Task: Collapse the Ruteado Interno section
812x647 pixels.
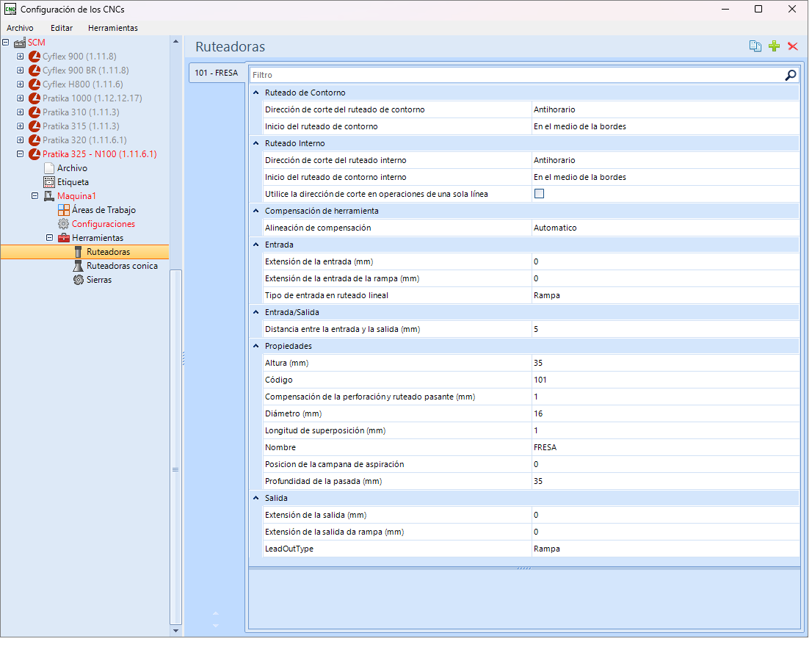Action: (x=255, y=143)
